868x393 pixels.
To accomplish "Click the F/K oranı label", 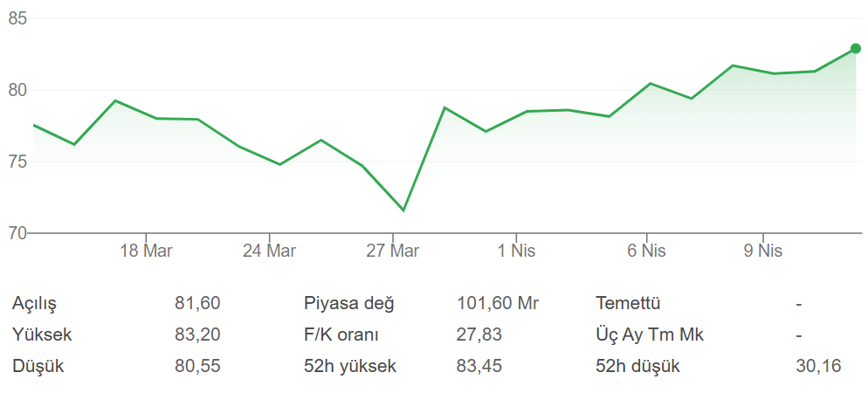I will point(341,334).
